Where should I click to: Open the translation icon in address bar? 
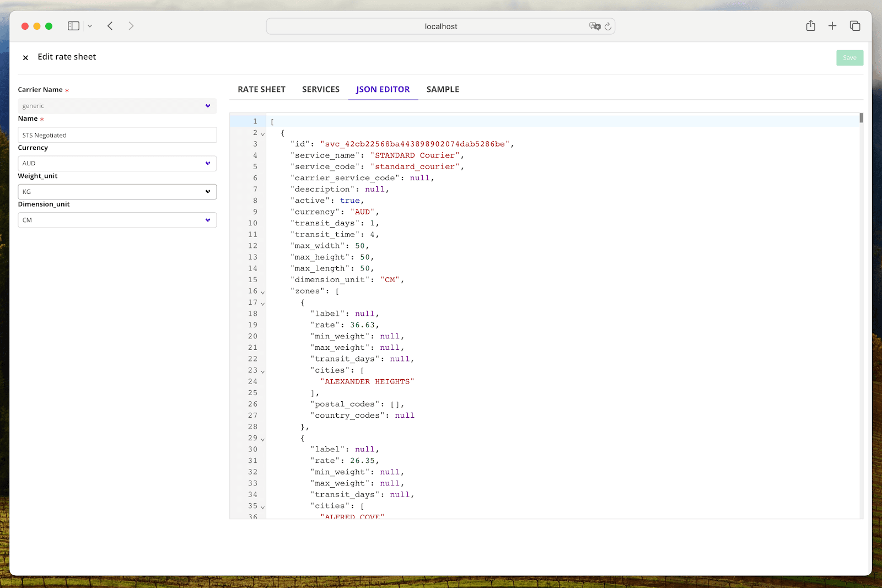[x=594, y=26]
